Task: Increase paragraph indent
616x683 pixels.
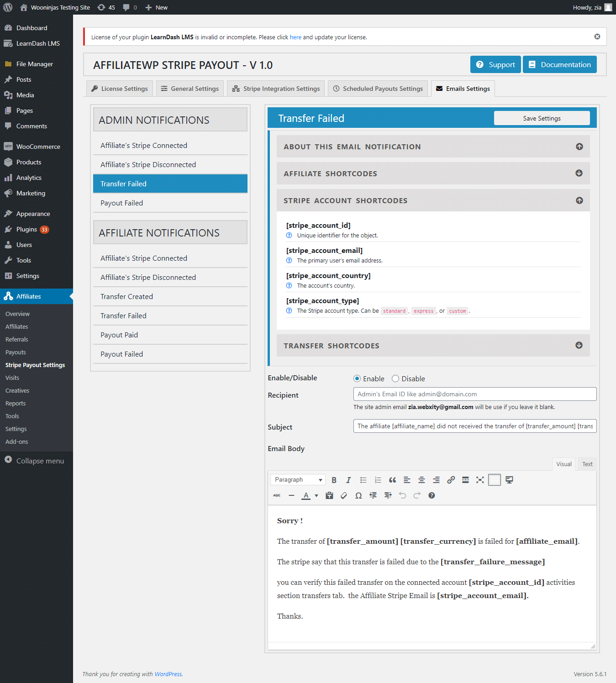Action: coord(388,495)
